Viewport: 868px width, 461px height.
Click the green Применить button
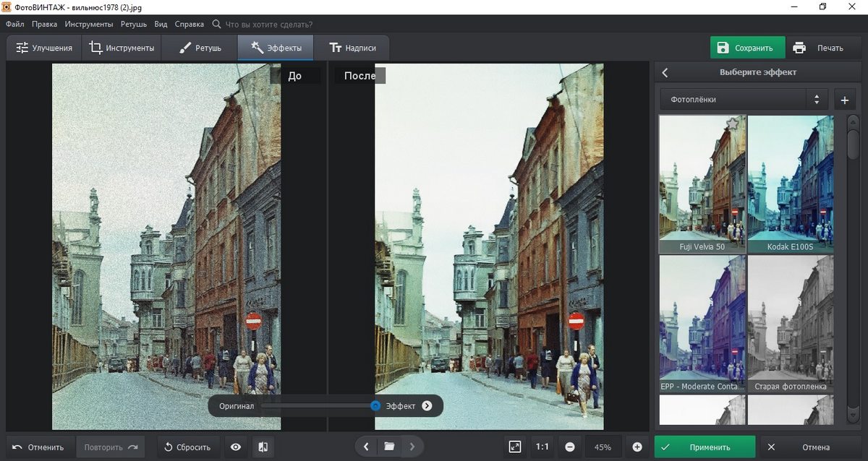tap(705, 447)
